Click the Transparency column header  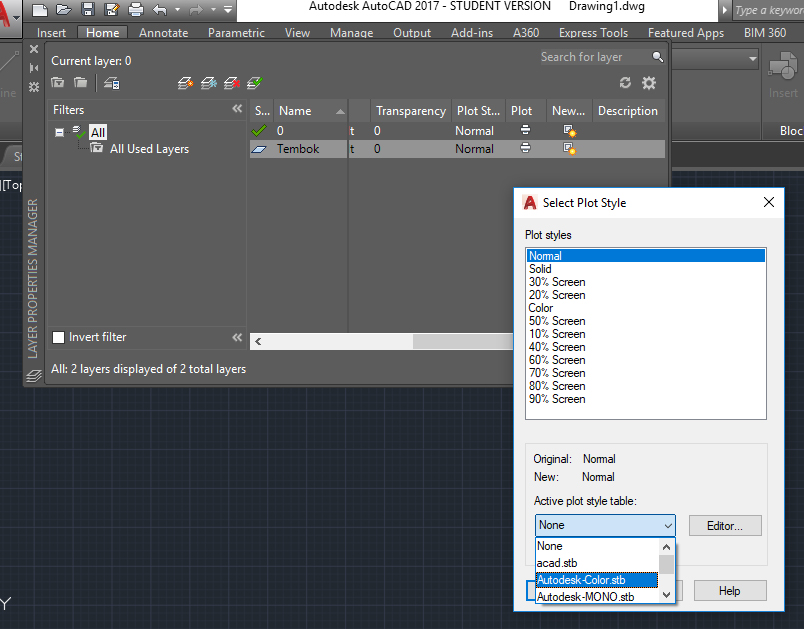[x=411, y=111]
